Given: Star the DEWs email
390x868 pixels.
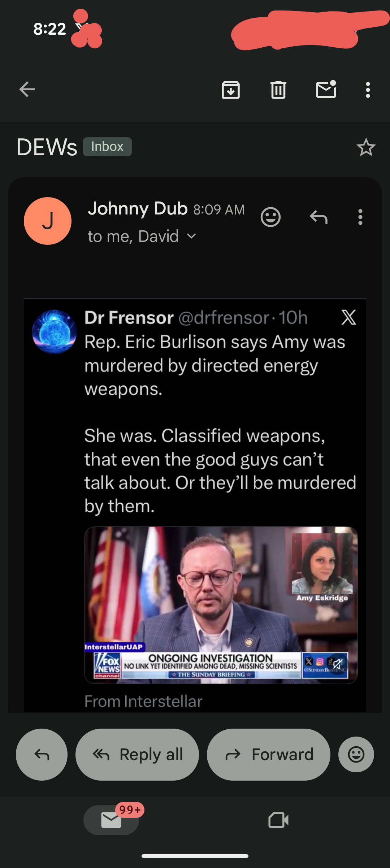Looking at the screenshot, I should [x=366, y=147].
